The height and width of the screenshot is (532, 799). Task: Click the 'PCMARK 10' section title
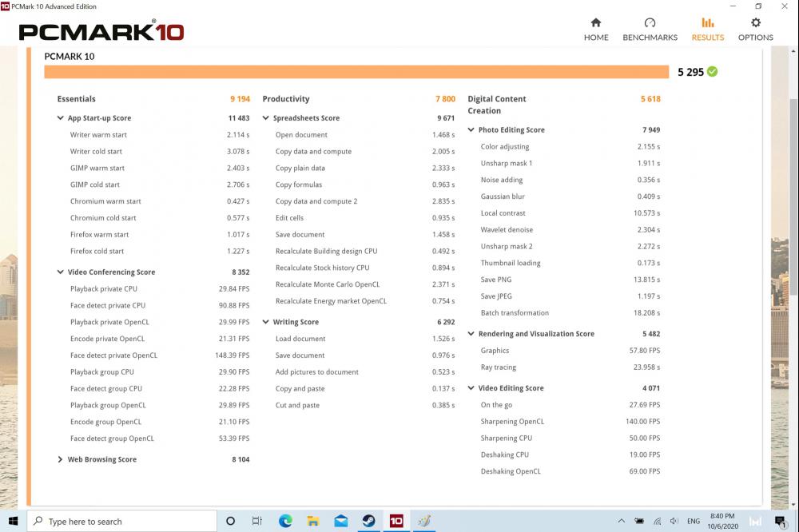(70, 57)
